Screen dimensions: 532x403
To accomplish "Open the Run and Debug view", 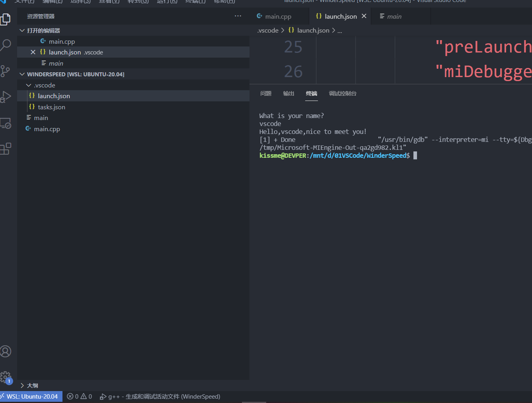I will [x=6, y=96].
